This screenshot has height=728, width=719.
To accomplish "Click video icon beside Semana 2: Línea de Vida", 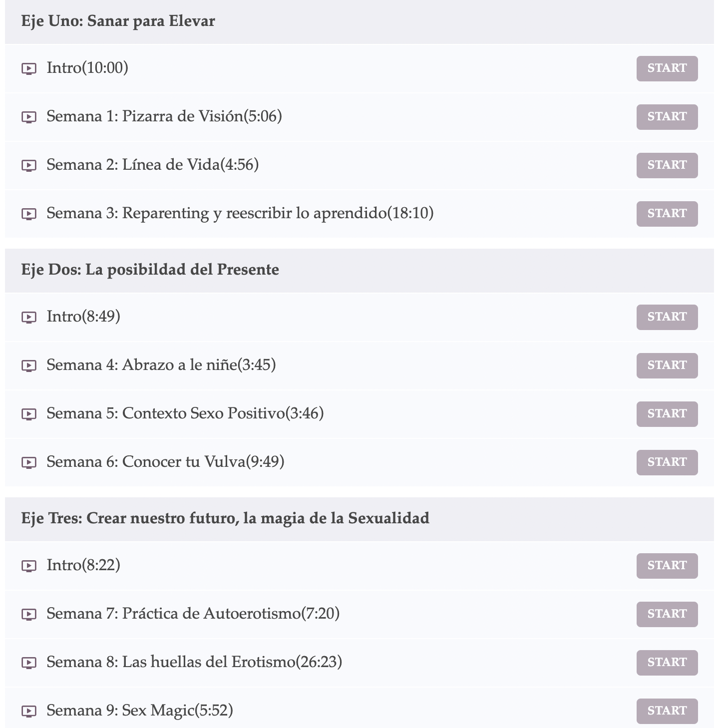I will click(x=29, y=166).
